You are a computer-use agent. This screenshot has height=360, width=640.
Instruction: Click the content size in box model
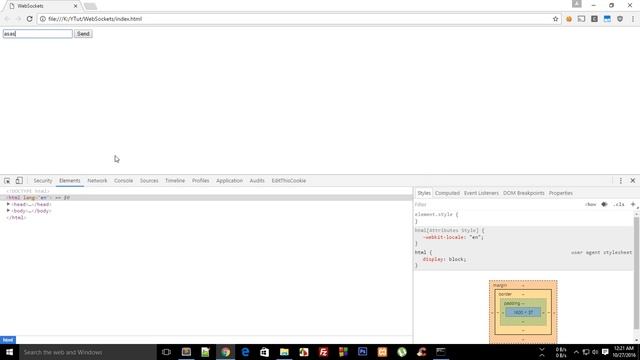click(523, 313)
